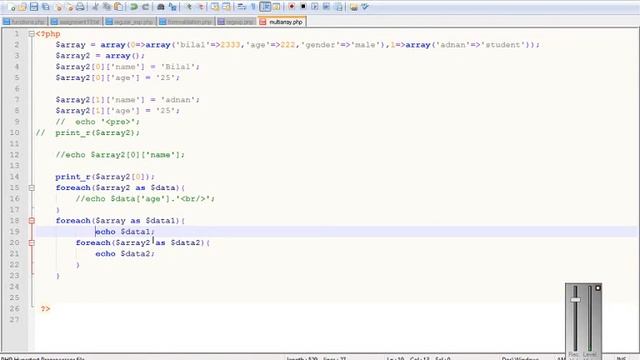Collapse the foreach fold on line 15

(x=31, y=188)
